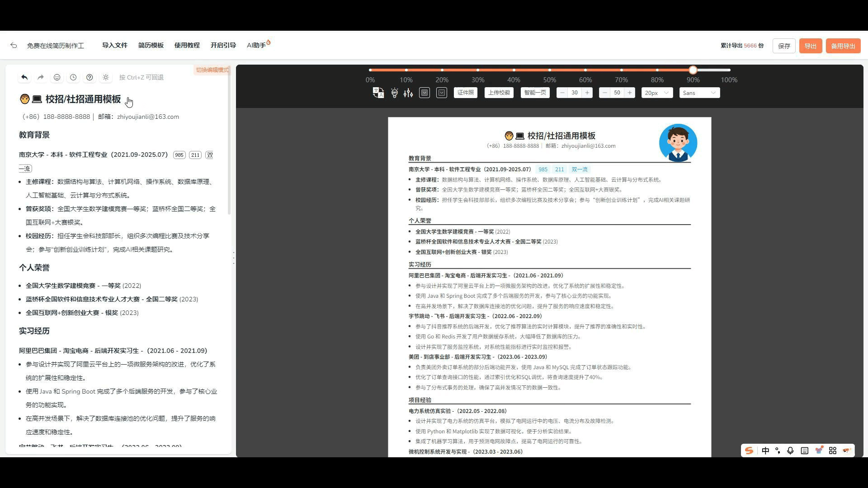Open the adjustment sliders icon

coord(408,93)
